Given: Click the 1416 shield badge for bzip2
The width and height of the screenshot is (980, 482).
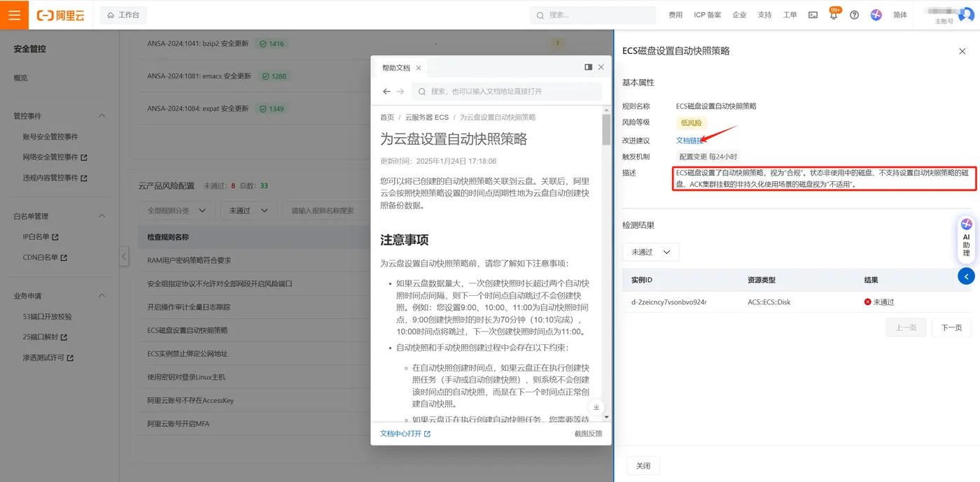Looking at the screenshot, I should pos(272,43).
